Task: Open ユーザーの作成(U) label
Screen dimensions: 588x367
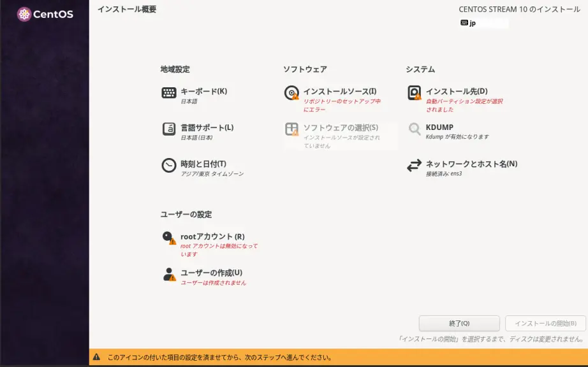Action: click(212, 273)
